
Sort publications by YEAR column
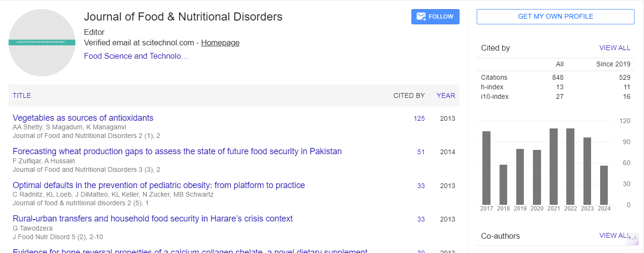pyautogui.click(x=446, y=95)
